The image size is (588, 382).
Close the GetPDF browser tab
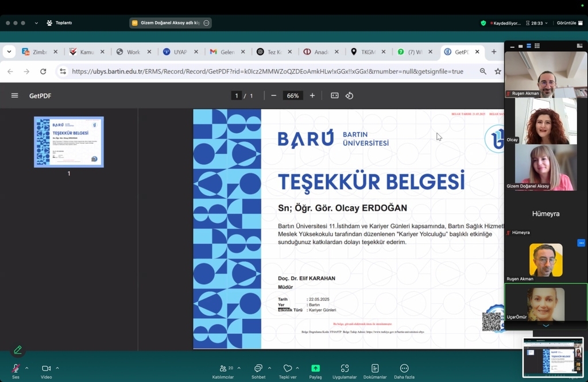[477, 52]
